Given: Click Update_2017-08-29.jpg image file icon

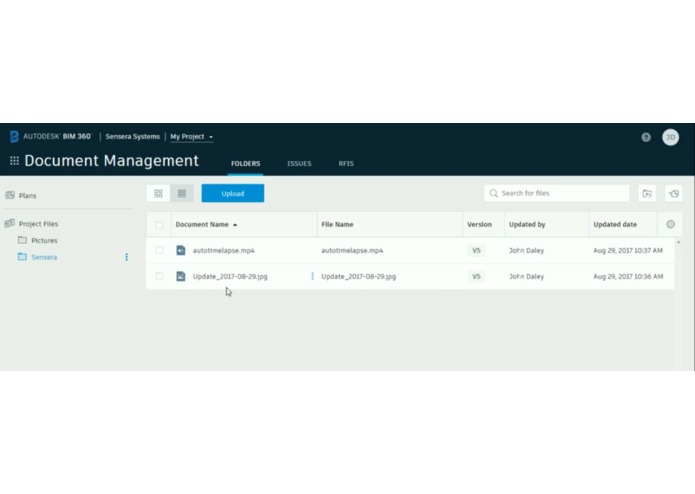Looking at the screenshot, I should pyautogui.click(x=180, y=276).
